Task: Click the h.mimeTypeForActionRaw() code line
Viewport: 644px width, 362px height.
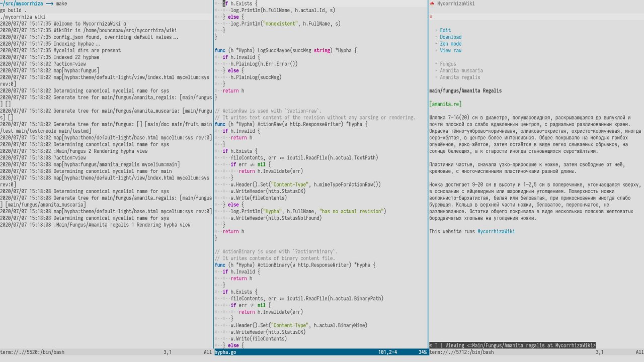Action: 306,185
